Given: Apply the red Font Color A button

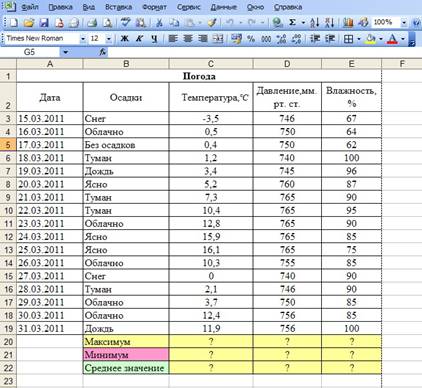Looking at the screenshot, I should (x=393, y=39).
